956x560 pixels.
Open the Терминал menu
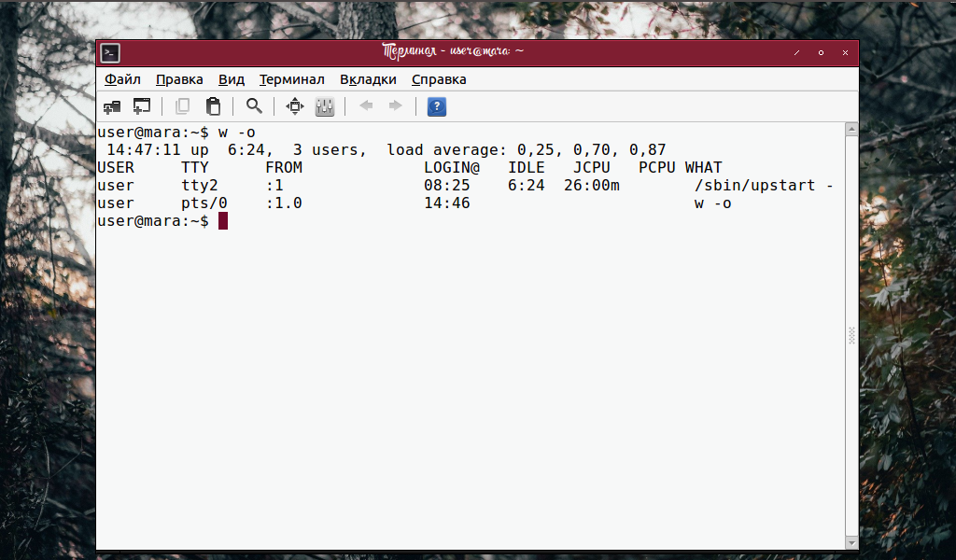(290, 79)
